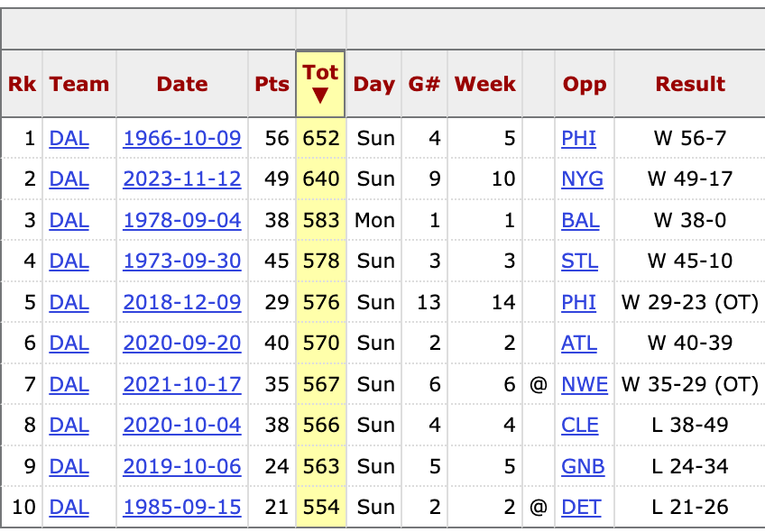This screenshot has height=532, width=765.
Task: Click the W 40-39 result cell
Action: (690, 343)
